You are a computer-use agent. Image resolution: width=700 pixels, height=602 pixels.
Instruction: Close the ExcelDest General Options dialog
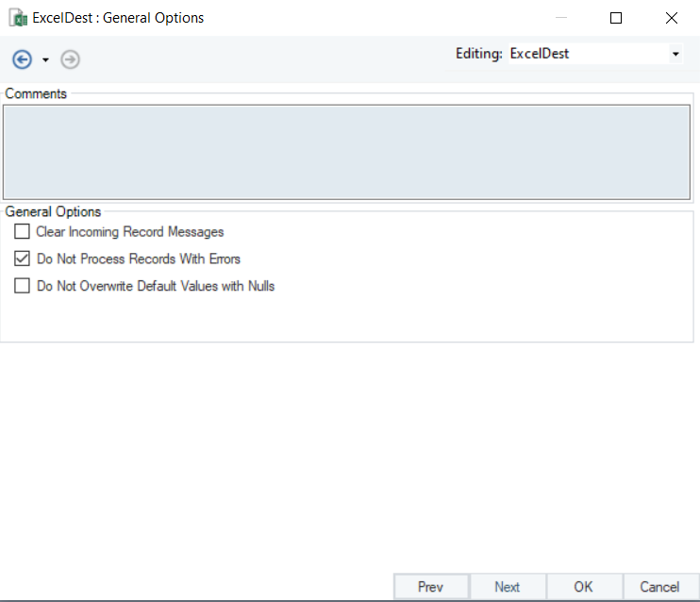(x=671, y=18)
